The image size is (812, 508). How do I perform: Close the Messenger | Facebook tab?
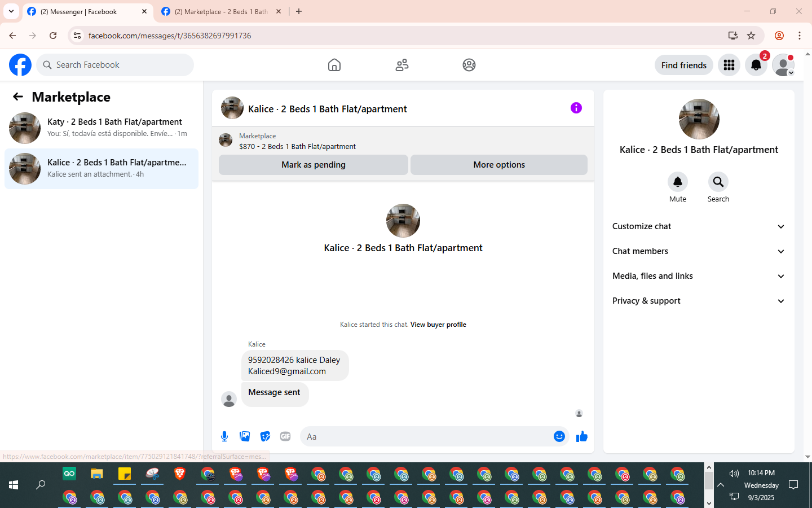coord(144,11)
